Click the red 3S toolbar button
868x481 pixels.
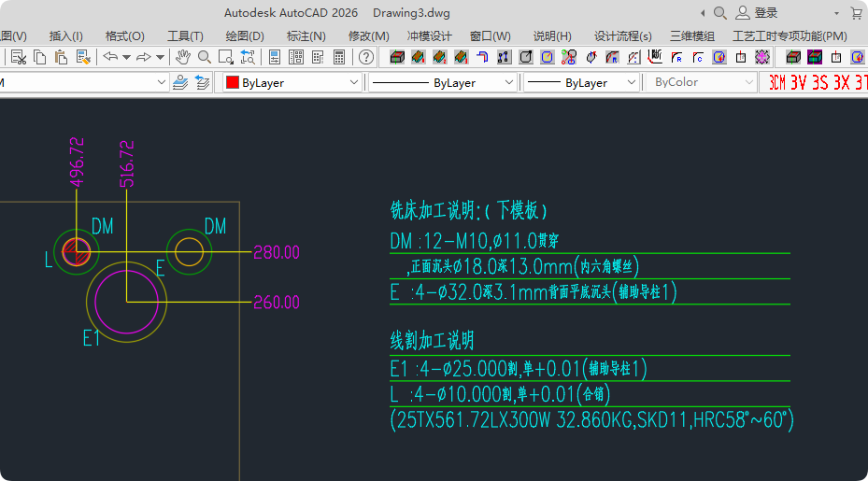tap(819, 82)
